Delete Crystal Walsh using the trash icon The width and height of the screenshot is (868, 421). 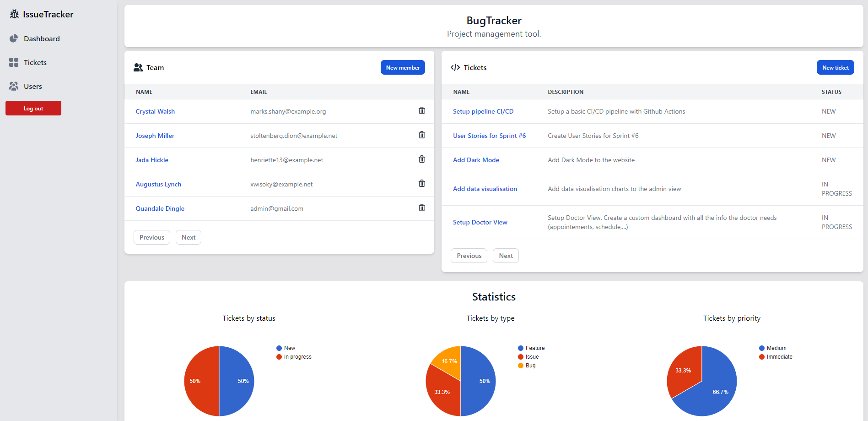(x=421, y=110)
